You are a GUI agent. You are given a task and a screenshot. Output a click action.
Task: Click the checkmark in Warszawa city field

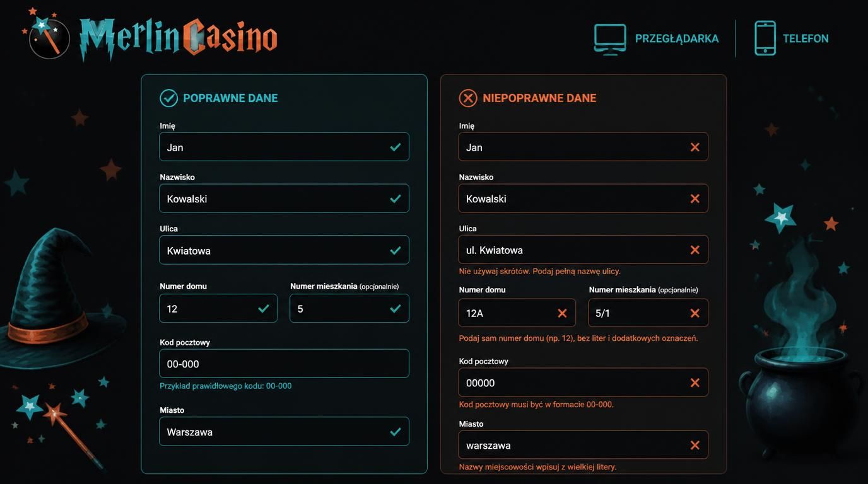(x=396, y=432)
